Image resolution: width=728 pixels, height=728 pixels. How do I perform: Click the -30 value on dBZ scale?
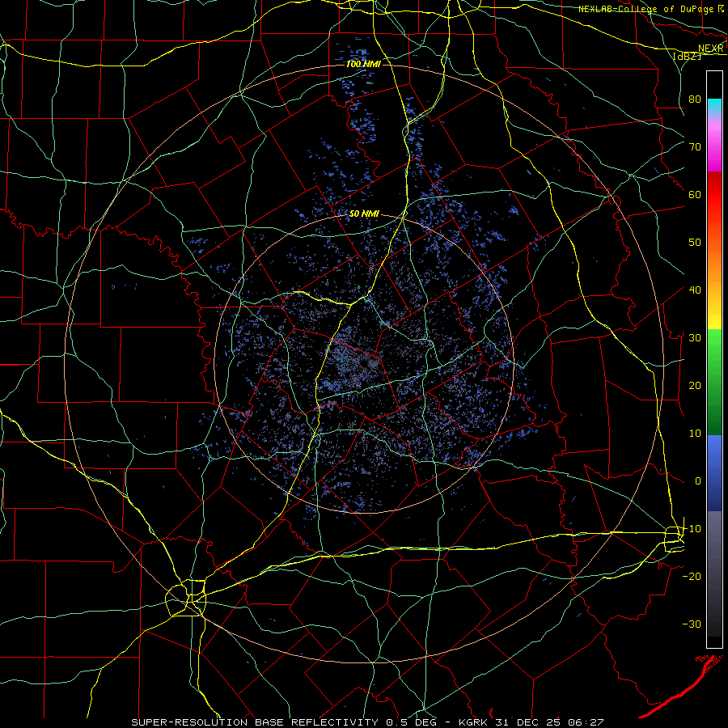[x=692, y=624]
